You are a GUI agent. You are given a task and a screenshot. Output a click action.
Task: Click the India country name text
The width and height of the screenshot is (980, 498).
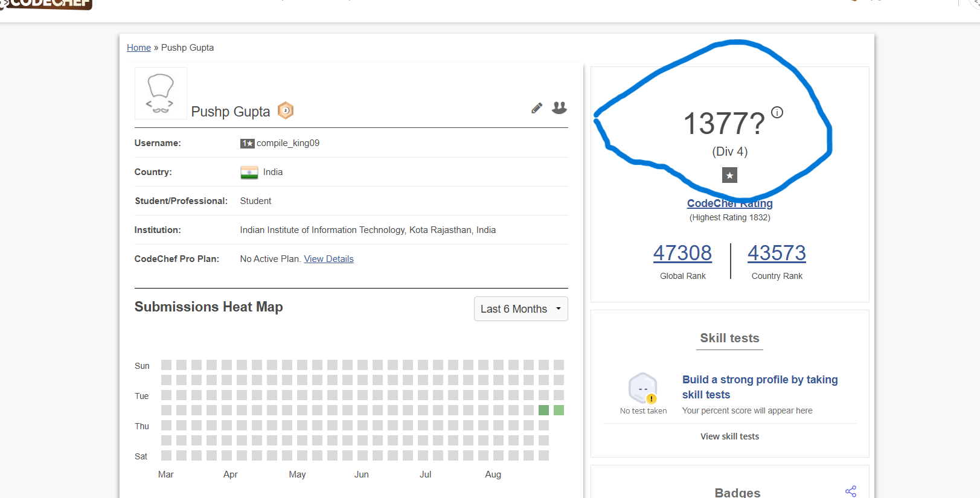[273, 172]
